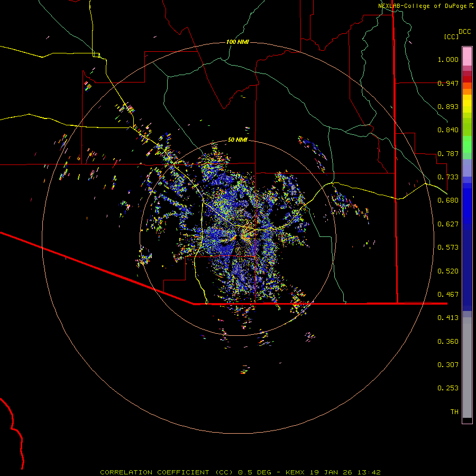Click the 0.840 scale value
The width and height of the screenshot is (476, 476).
click(448, 130)
